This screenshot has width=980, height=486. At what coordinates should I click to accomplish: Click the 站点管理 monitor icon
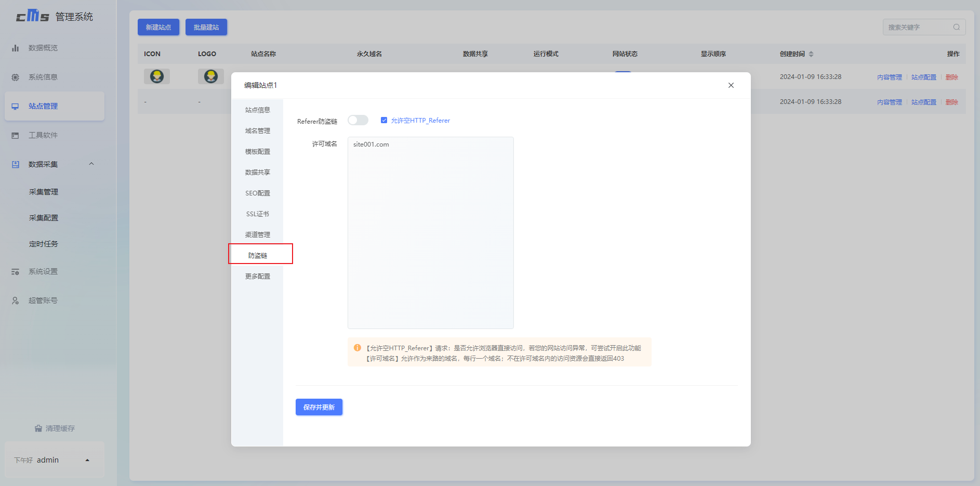[16, 106]
